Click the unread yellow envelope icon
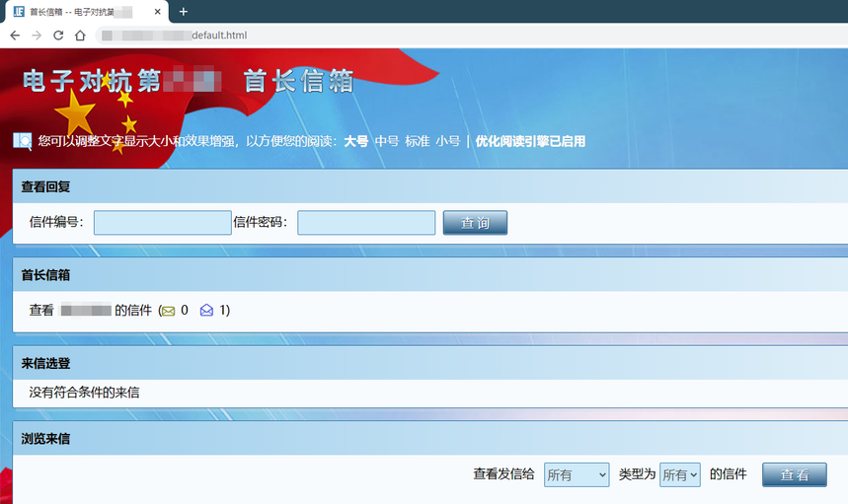This screenshot has width=848, height=504. coord(169,311)
